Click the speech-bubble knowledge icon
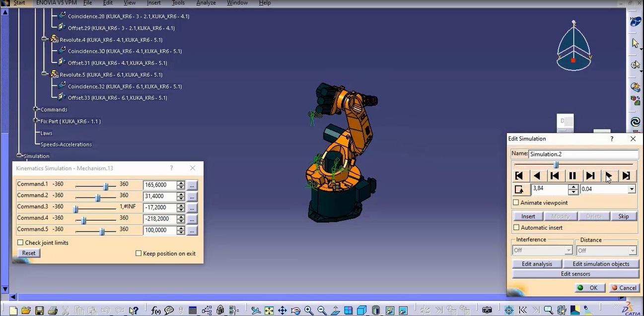This screenshot has height=316, width=644. (x=169, y=311)
